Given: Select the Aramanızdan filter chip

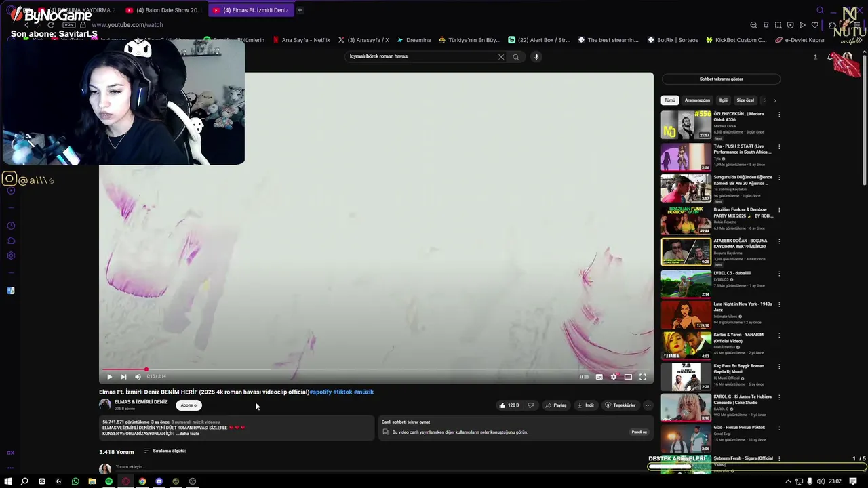Looking at the screenshot, I should [x=697, y=100].
